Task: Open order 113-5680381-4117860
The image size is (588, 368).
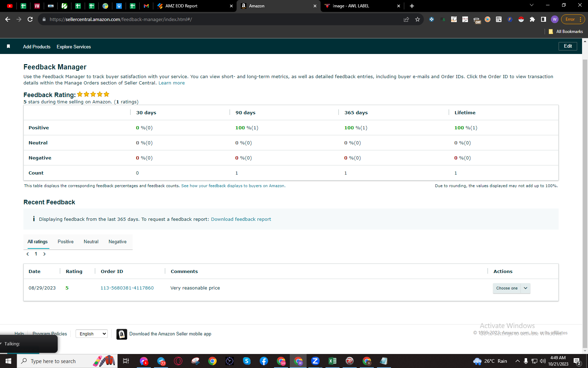Action: (127, 288)
